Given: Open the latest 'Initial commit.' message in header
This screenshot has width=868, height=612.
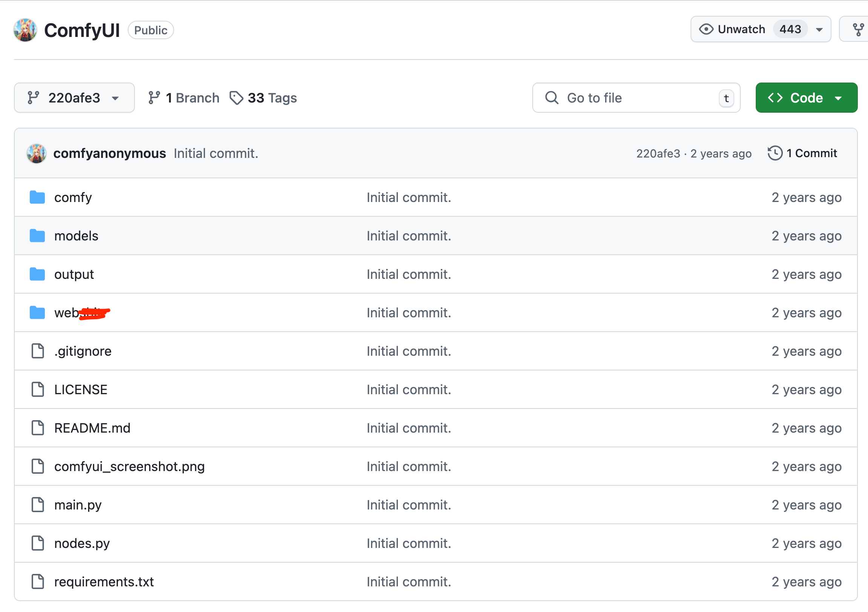Looking at the screenshot, I should 216,153.
